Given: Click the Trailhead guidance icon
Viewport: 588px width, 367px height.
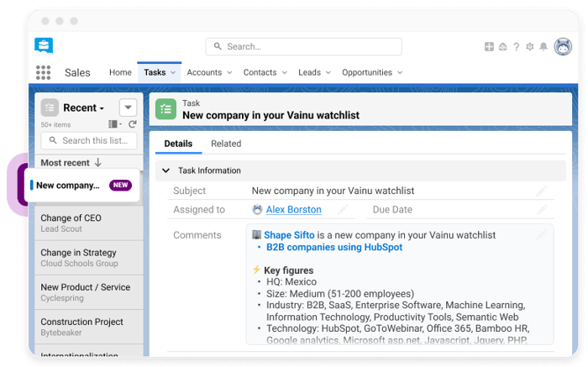Looking at the screenshot, I should pos(502,47).
